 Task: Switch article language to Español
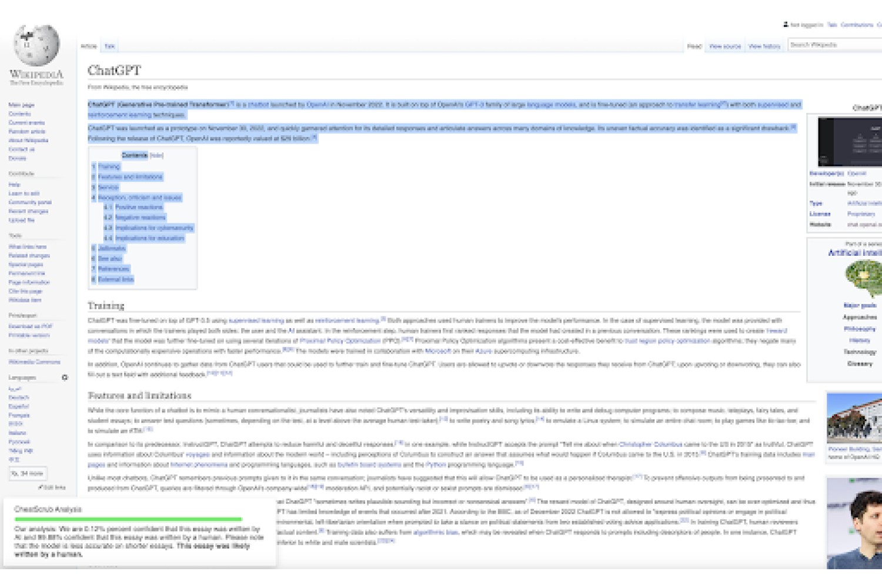19,406
